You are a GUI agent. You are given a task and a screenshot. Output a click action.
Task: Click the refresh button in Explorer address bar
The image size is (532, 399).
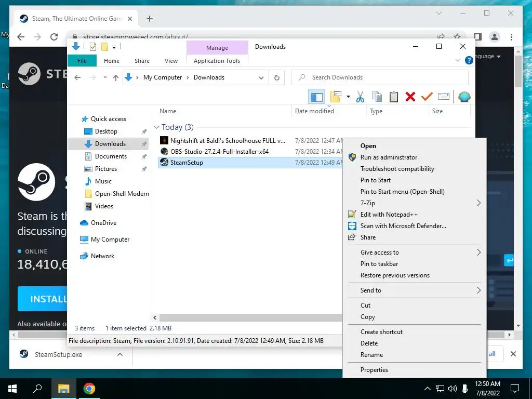tap(277, 78)
